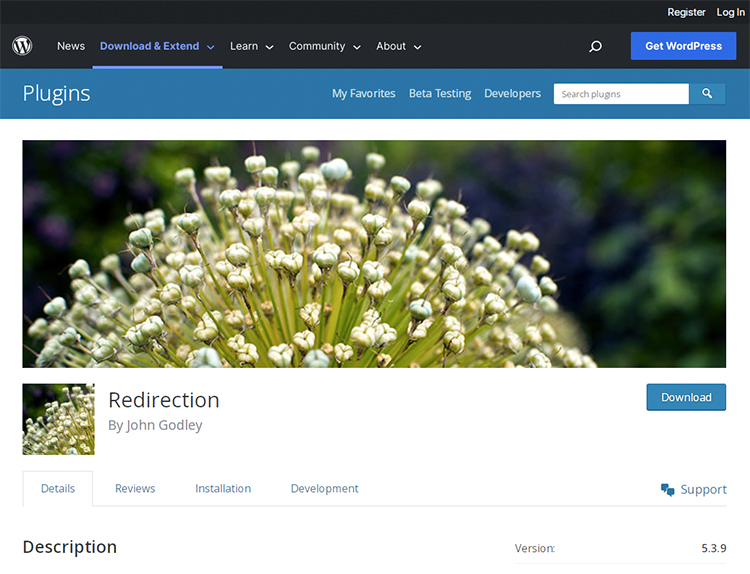Expand the Learn dropdown menu

(x=251, y=46)
